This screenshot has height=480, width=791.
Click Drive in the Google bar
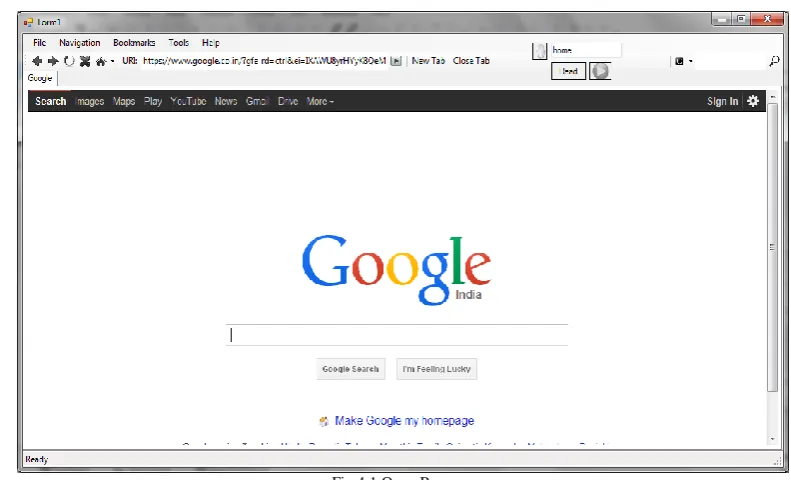[288, 101]
